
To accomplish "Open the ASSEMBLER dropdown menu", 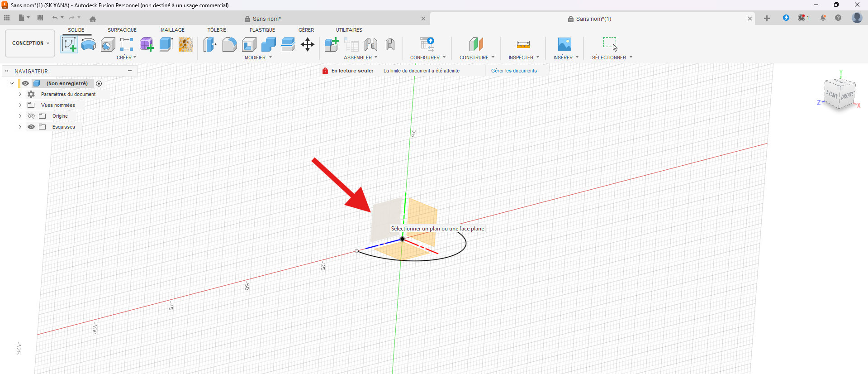I will (x=360, y=58).
